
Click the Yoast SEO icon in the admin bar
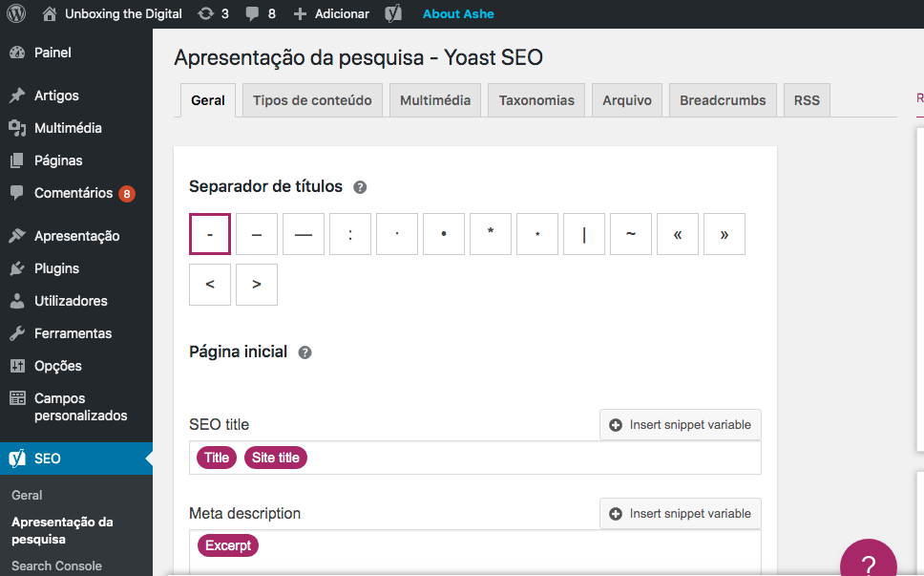pyautogui.click(x=391, y=13)
